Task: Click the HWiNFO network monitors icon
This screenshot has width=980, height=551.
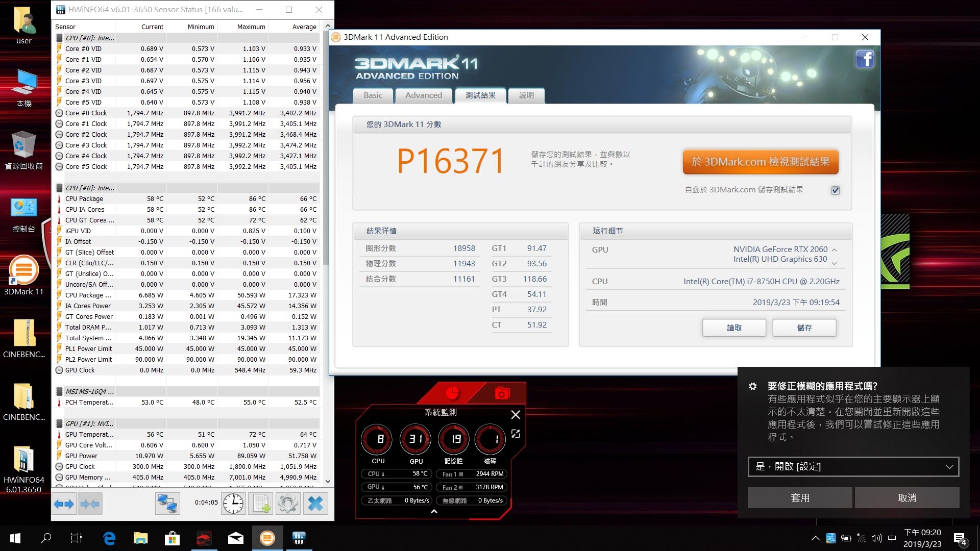Action: [x=167, y=504]
